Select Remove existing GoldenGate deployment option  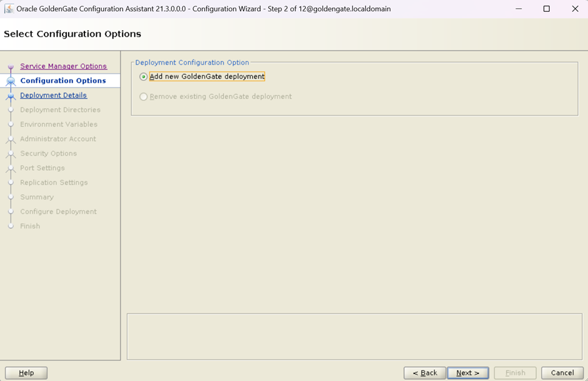click(144, 97)
